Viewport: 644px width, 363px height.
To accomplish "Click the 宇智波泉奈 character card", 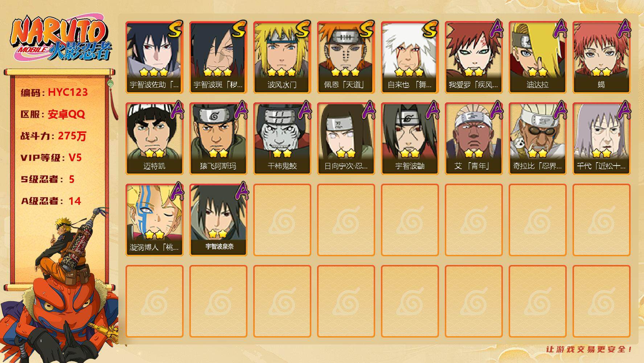I will pos(218,220).
